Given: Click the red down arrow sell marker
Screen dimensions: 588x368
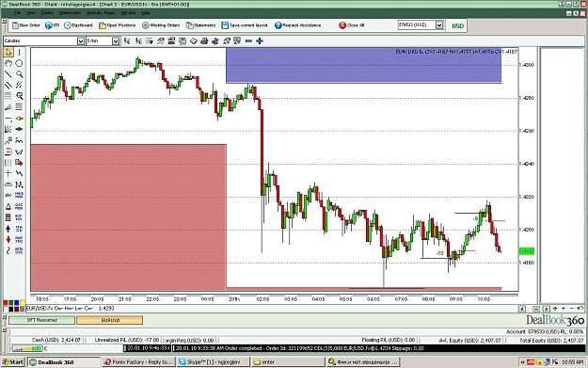Looking at the screenshot, I should click(x=8, y=239).
